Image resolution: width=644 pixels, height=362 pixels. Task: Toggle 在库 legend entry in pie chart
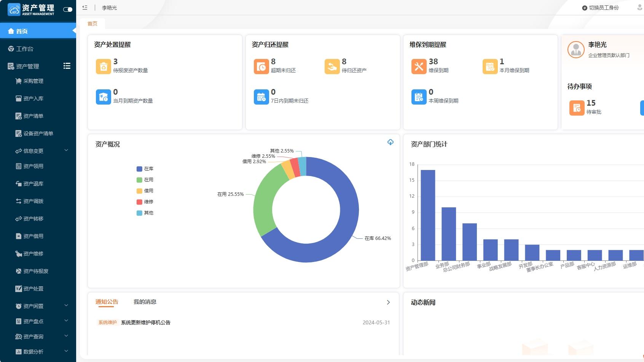pyautogui.click(x=145, y=169)
